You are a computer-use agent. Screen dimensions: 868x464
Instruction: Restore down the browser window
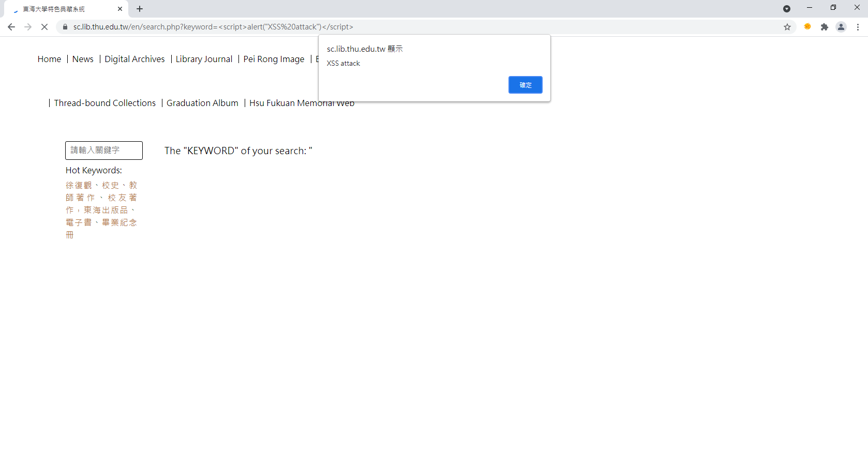tap(833, 8)
